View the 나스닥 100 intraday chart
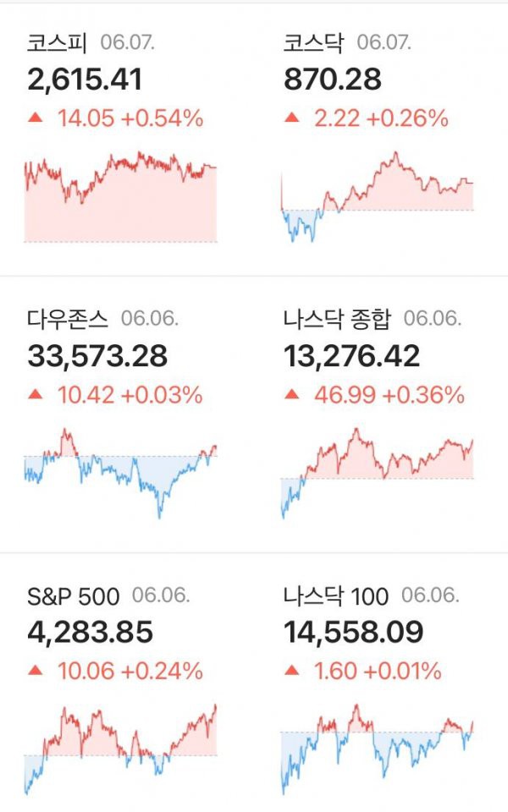This screenshot has width=508, height=812. (377, 749)
